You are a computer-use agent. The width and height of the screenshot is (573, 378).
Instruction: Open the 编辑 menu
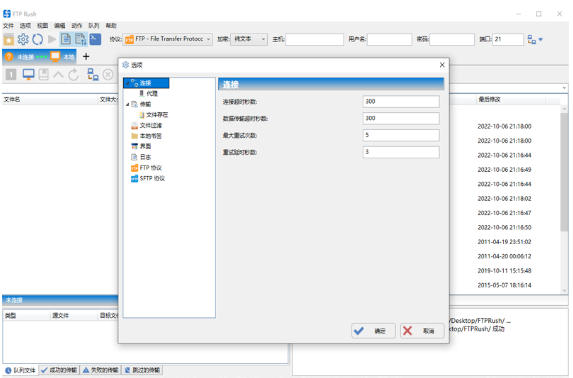pyautogui.click(x=60, y=26)
